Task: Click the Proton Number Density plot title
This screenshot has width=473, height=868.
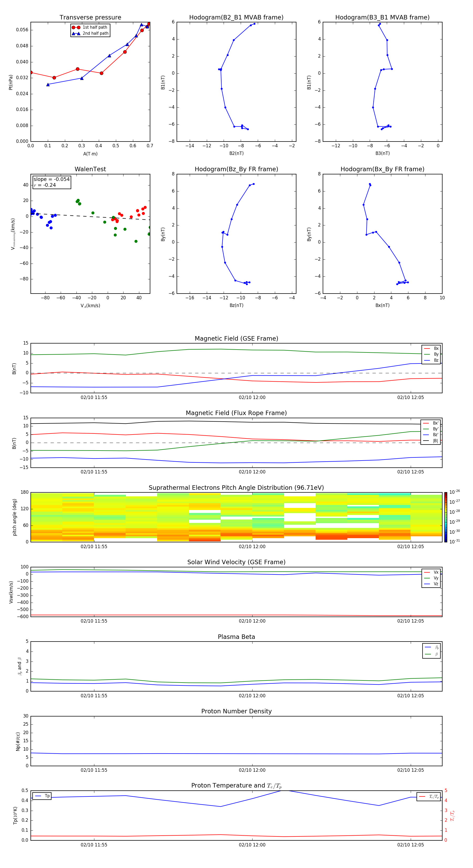Action: [x=236, y=711]
